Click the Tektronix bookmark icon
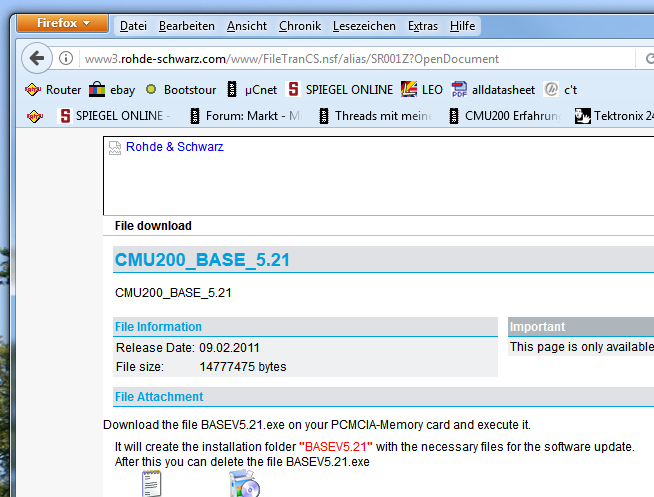 [583, 115]
